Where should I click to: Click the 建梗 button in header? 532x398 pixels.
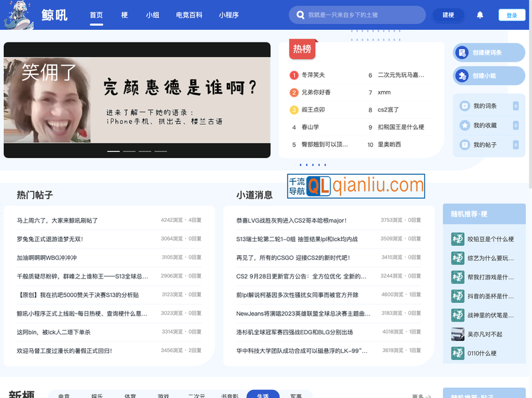click(448, 15)
